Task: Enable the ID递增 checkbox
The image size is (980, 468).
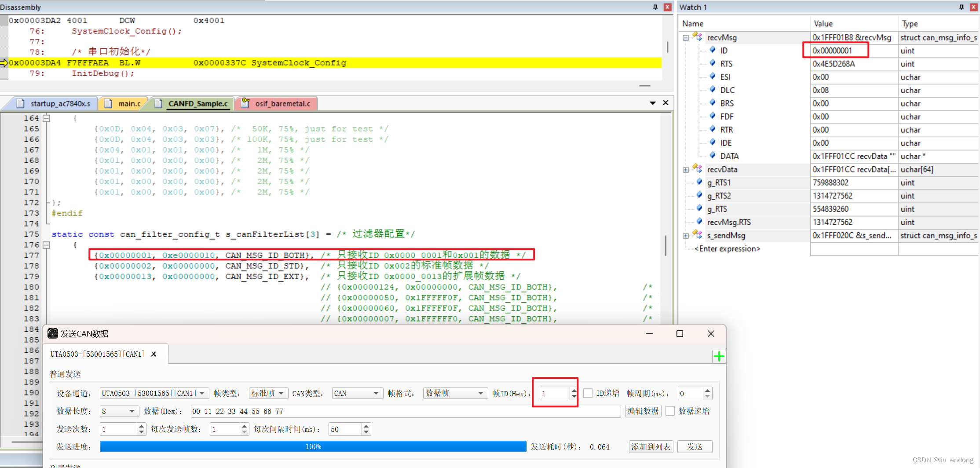Action: [588, 393]
